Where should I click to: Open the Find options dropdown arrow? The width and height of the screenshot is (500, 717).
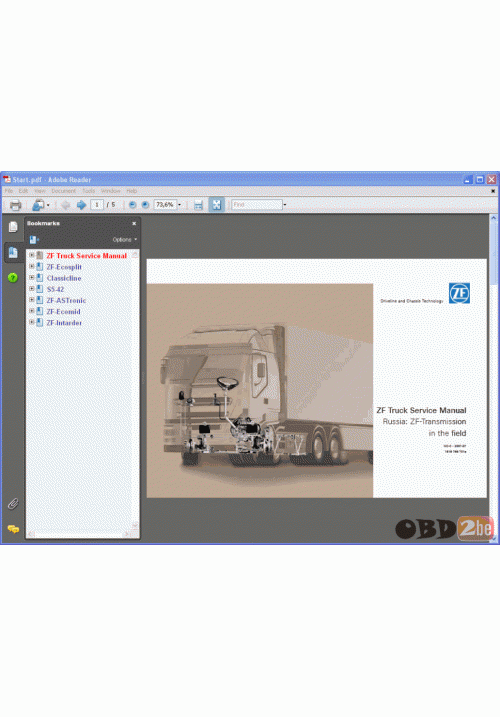(x=285, y=205)
